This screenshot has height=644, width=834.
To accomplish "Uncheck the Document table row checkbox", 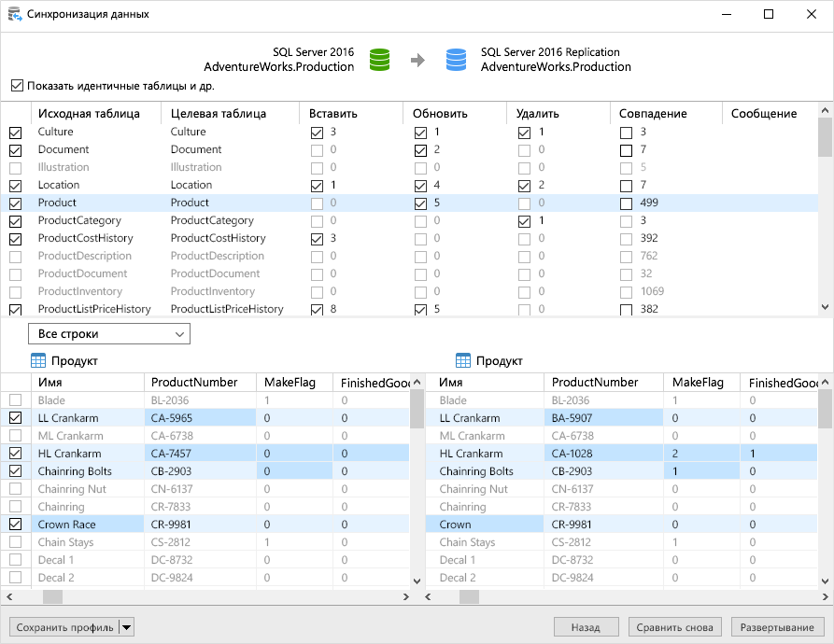I will point(16,150).
